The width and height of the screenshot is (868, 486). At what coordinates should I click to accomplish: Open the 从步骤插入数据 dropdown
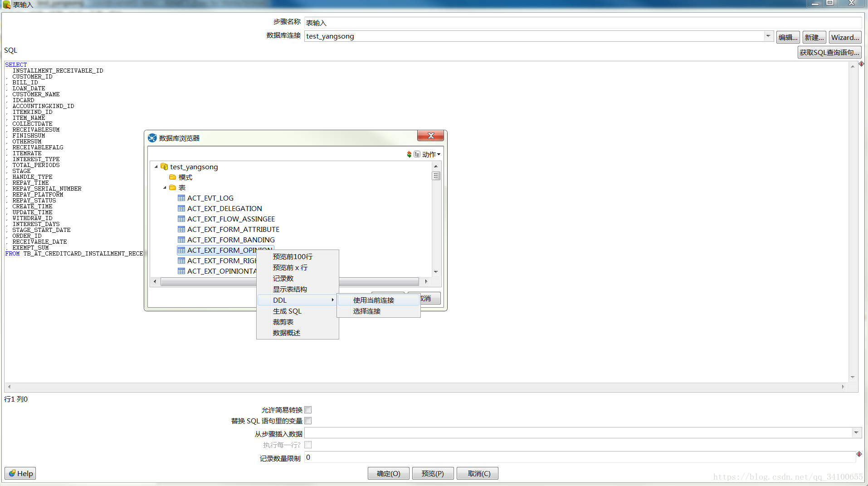[x=856, y=432]
